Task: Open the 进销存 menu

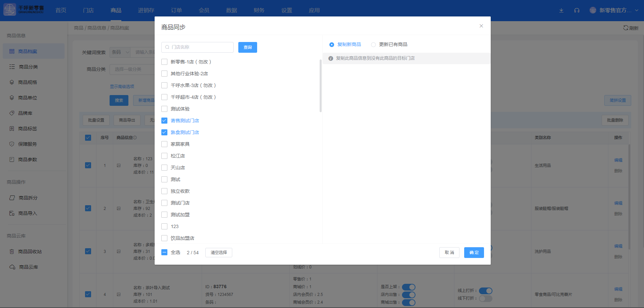Action: click(x=146, y=10)
